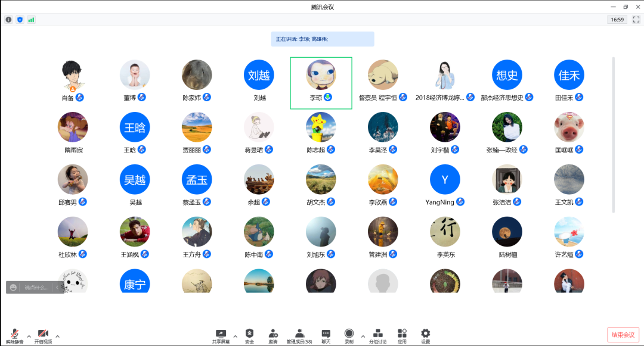Click Share Screen (共享屏幕) button
Screen dimensions: 644x346
pos(221,335)
